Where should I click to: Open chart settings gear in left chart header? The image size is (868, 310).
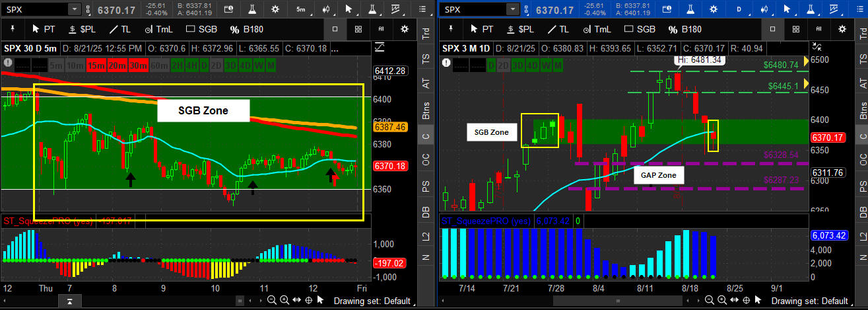pos(275,9)
